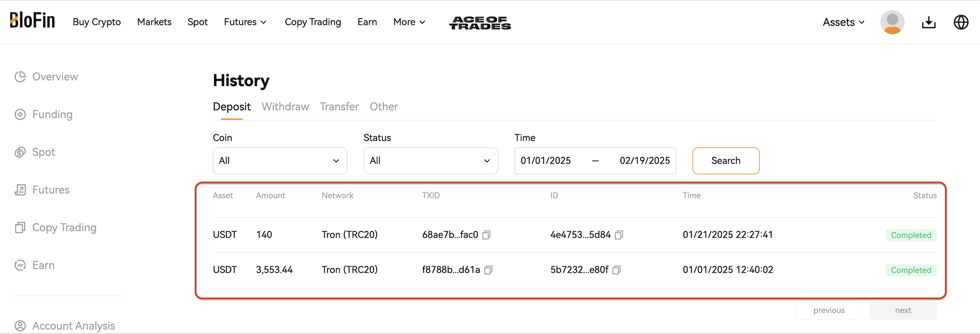Open the user profile avatar
Viewport: 980px width, 334px height.
[x=892, y=22]
